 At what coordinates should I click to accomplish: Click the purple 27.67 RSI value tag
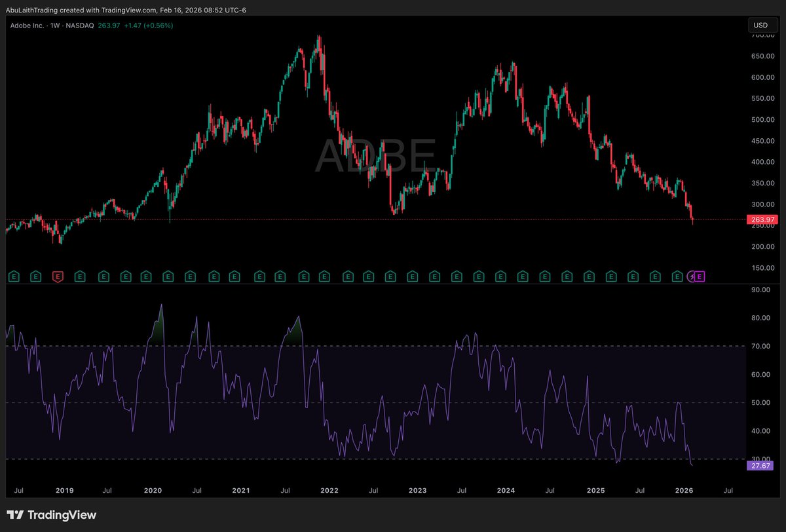click(760, 466)
